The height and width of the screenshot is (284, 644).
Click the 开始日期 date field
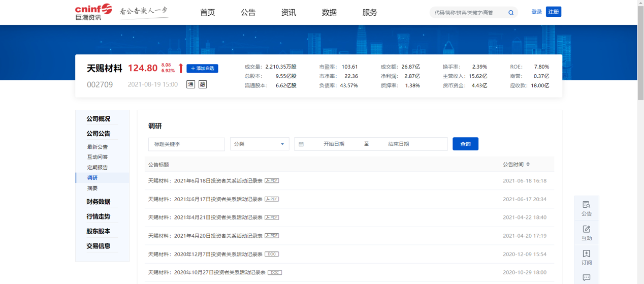tap(334, 144)
